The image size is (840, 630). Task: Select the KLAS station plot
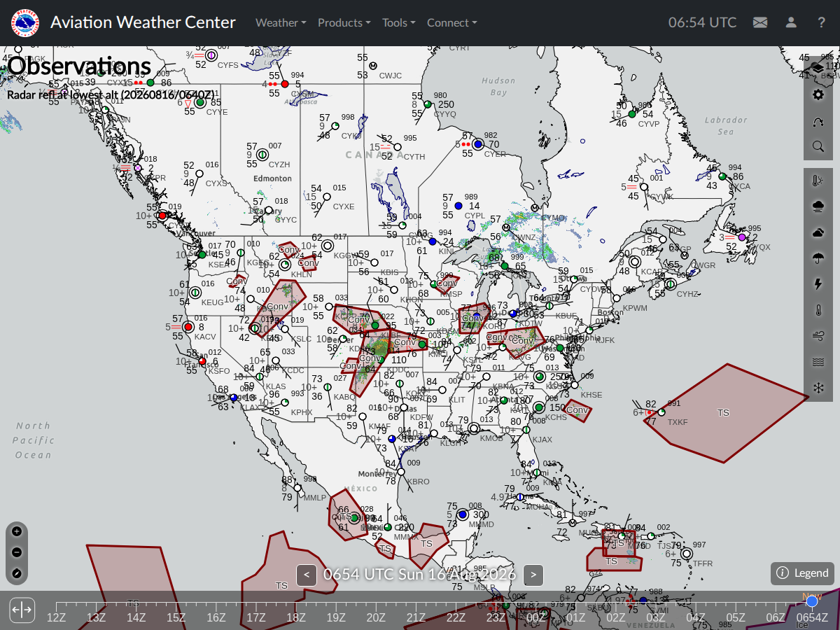point(259,377)
